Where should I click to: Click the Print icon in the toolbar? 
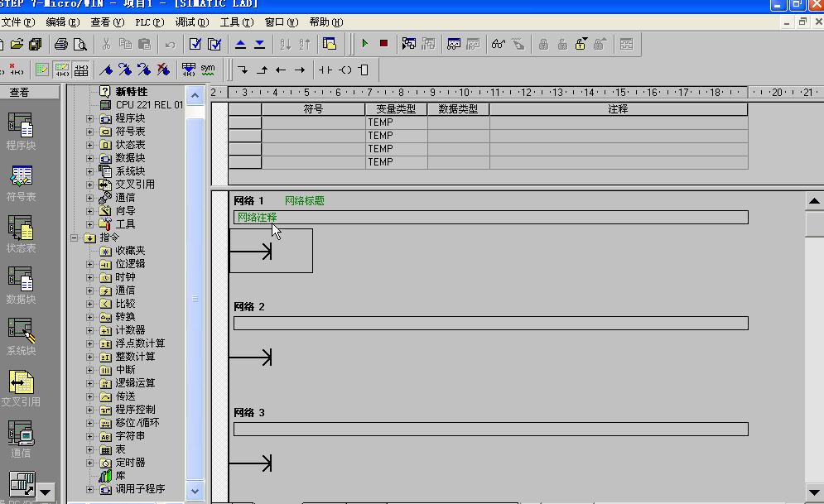[61, 44]
